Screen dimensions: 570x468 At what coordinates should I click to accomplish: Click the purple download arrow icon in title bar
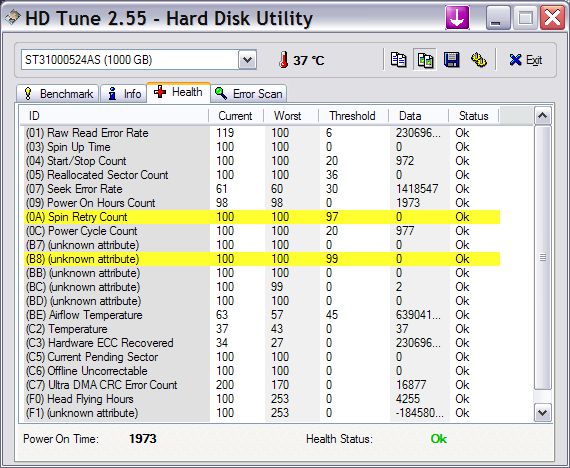[x=457, y=18]
